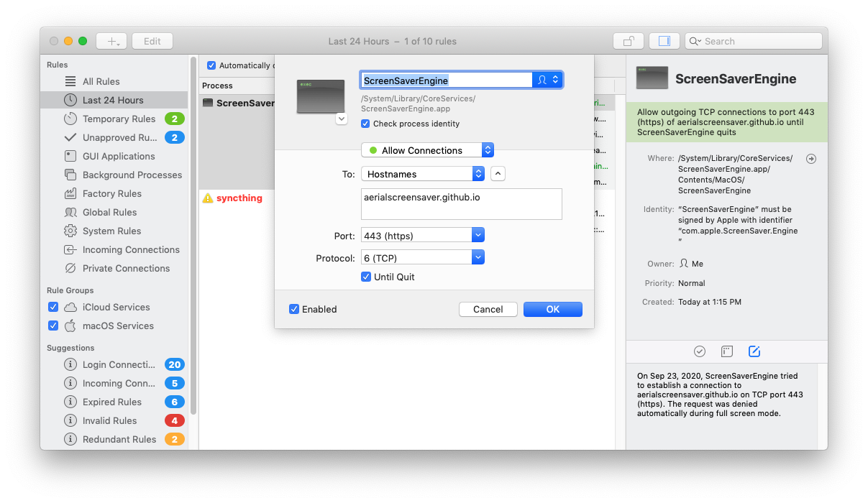The height and width of the screenshot is (503, 868).
Task: Click the Invalid Rules red badge
Action: coord(175,420)
